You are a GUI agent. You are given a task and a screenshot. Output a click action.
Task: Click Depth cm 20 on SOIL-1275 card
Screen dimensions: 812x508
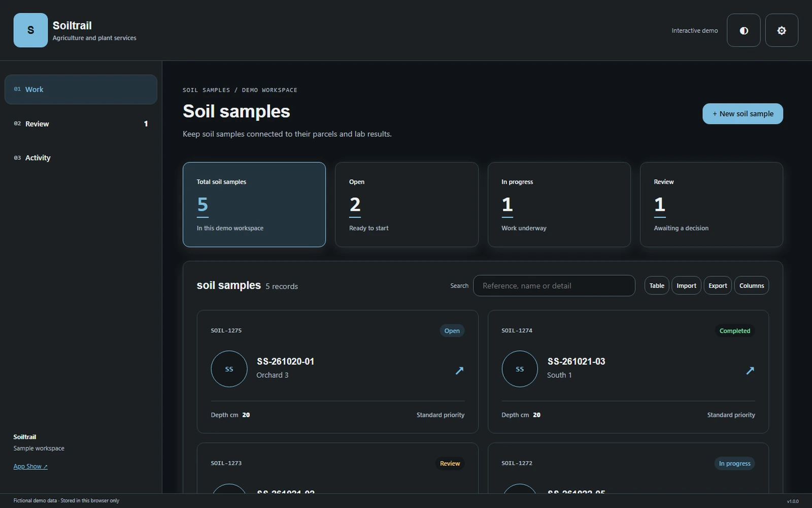coord(230,415)
